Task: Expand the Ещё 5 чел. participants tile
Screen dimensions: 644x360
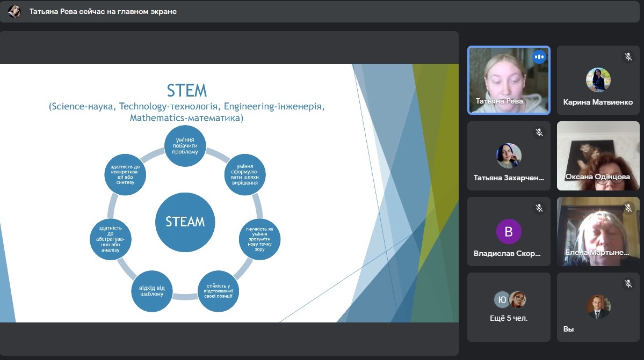Action: tap(509, 307)
